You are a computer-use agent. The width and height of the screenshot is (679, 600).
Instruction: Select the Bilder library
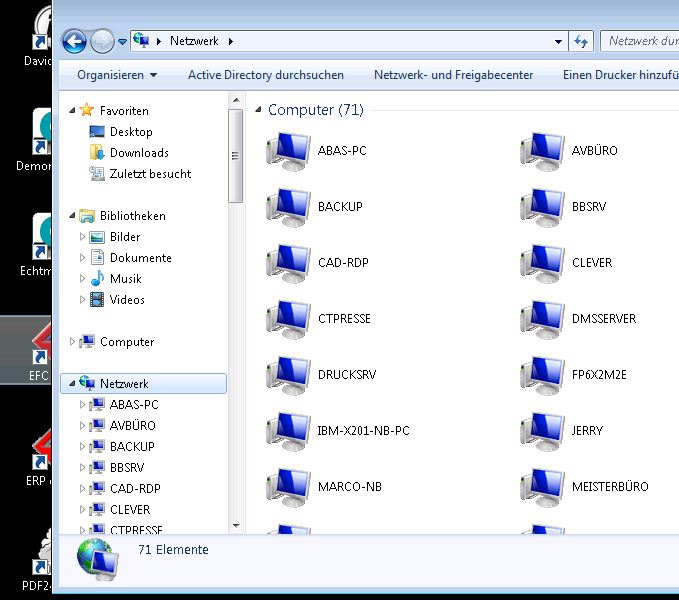coord(125,237)
